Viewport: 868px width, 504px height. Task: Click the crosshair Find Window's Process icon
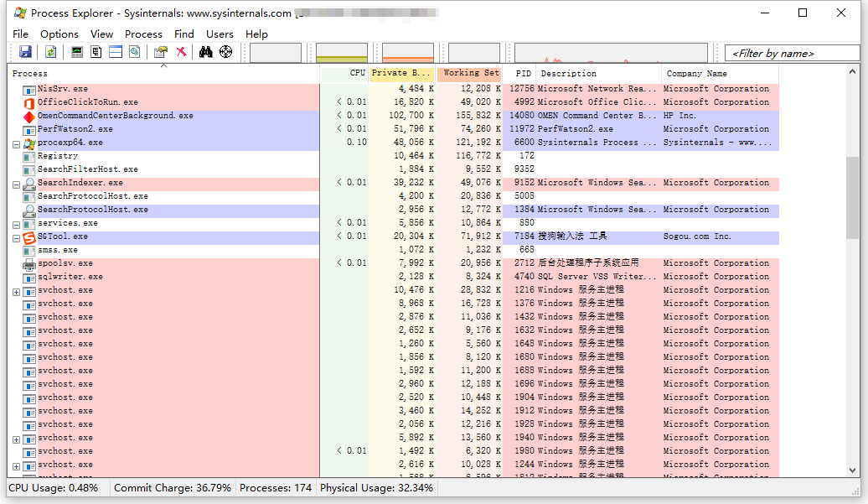coord(226,53)
